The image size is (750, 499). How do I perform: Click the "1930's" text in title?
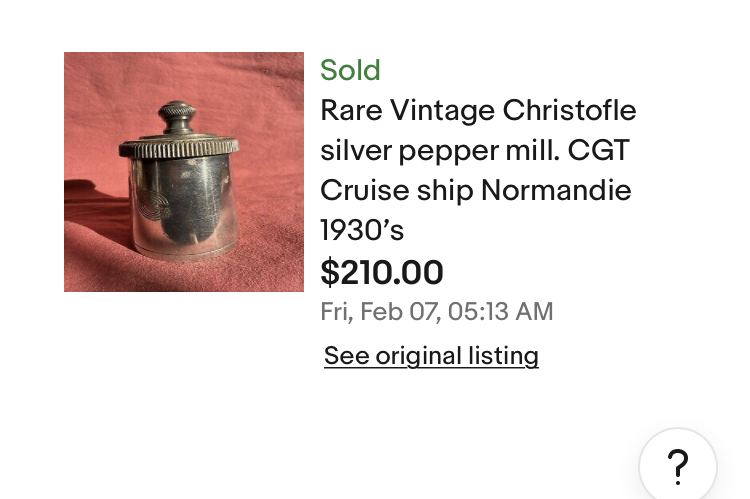pyautogui.click(x=362, y=230)
